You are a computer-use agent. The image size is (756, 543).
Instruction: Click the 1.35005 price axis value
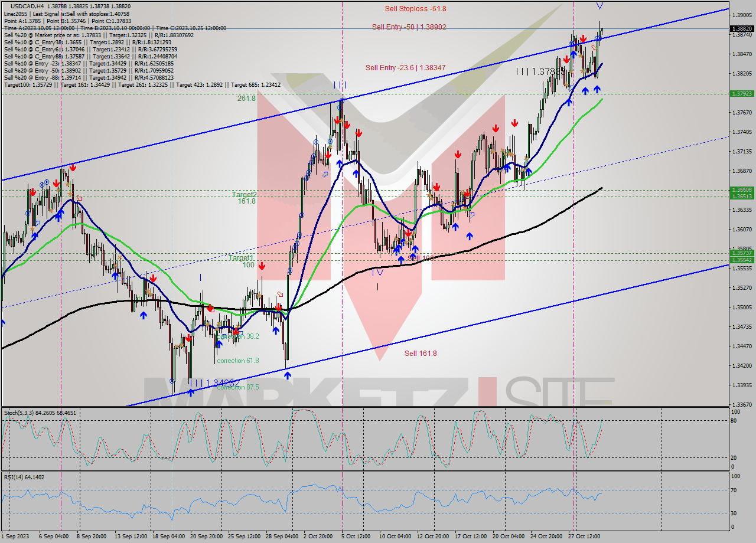(x=742, y=308)
